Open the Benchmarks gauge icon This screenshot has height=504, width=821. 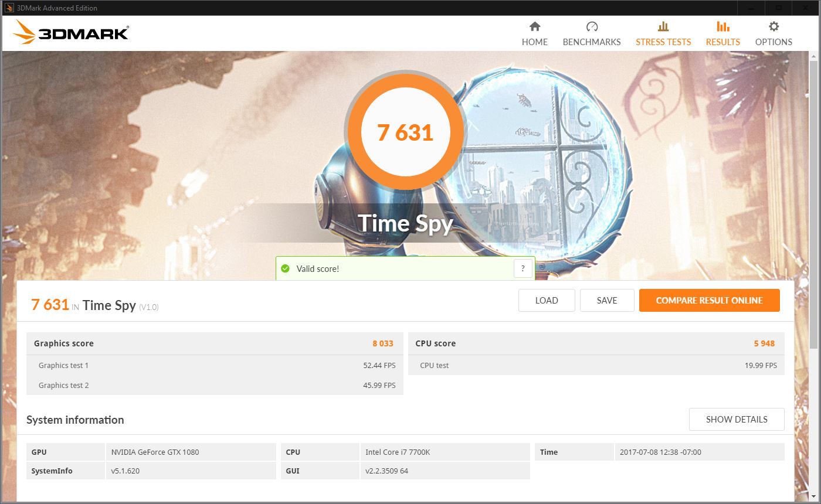point(592,26)
